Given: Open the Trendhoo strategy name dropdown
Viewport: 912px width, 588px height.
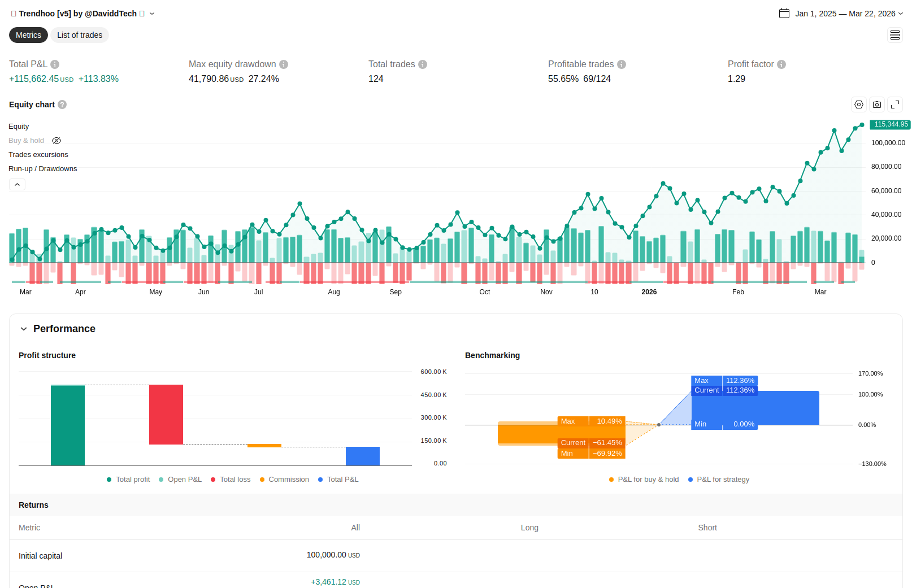Looking at the screenshot, I should [152, 14].
